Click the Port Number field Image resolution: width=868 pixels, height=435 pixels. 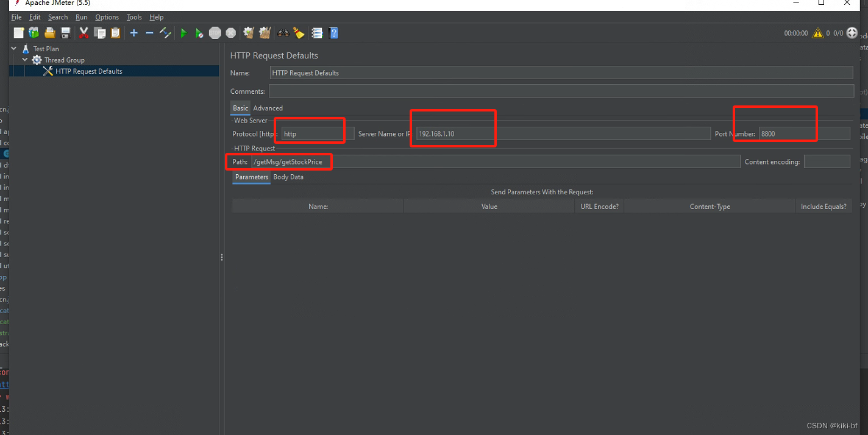(805, 133)
